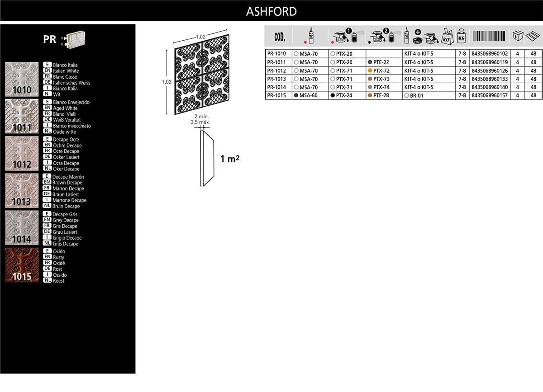Image resolution: width=543 pixels, height=392 pixels.
Task: Click barcode number 8435068960126
Action: click(x=490, y=71)
